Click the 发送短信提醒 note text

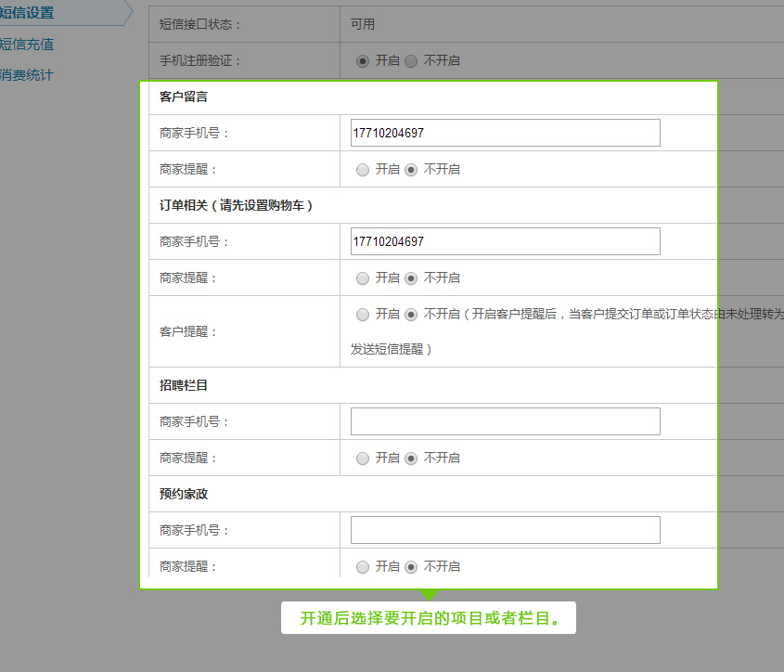click(391, 349)
